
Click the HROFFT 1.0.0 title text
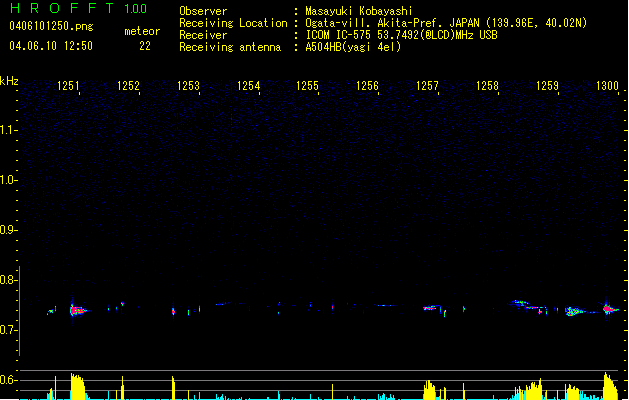point(79,8)
